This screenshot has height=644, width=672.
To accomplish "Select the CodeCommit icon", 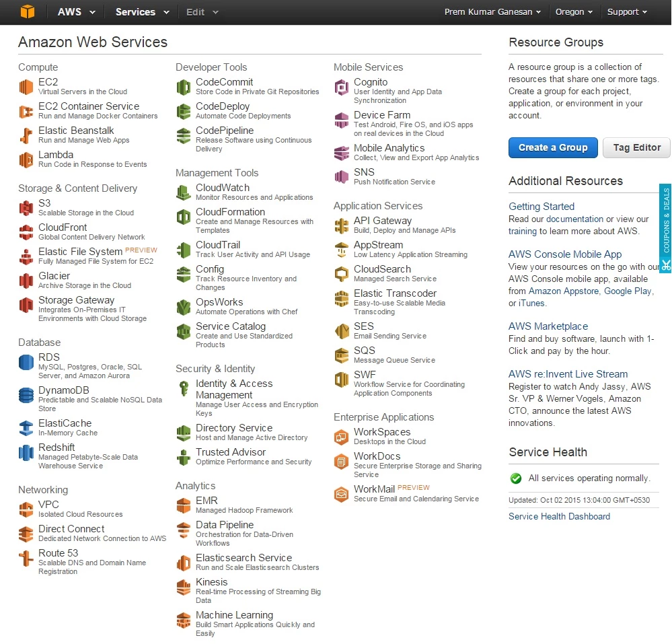I will pyautogui.click(x=184, y=87).
